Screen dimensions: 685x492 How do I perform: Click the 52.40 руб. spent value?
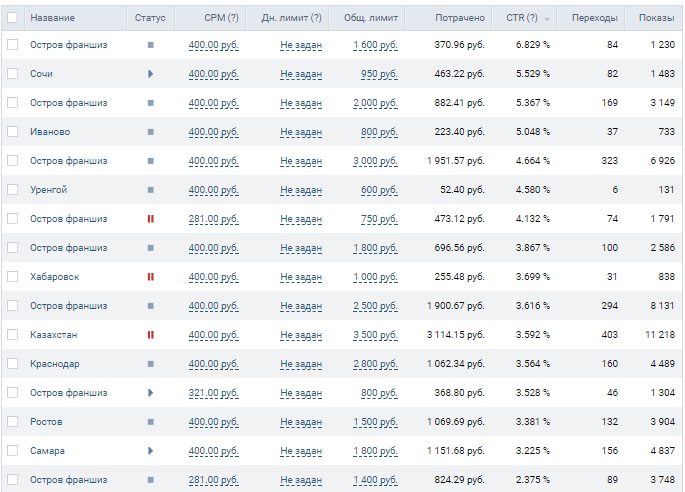(x=462, y=190)
